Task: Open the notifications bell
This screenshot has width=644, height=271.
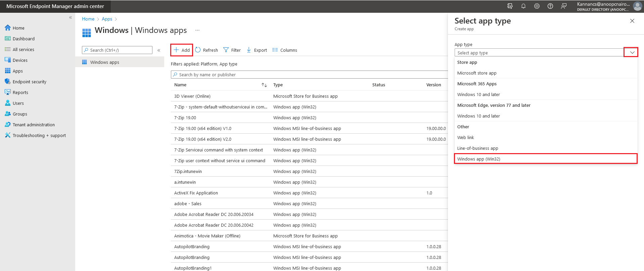Action: coord(523,6)
